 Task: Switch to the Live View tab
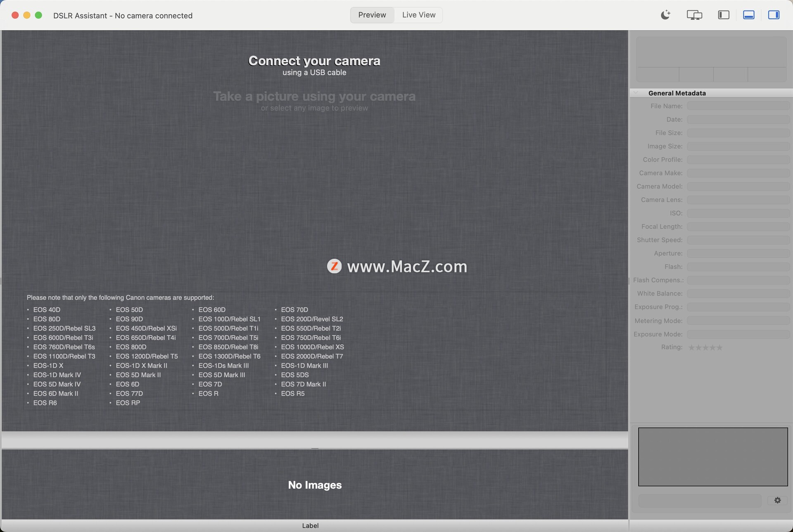[x=419, y=15]
